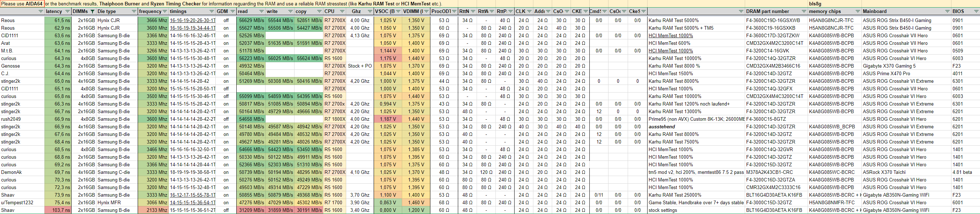Viewport: 980px width, 214px height.
Task: Open the CPU column filter
Action: [342, 12]
